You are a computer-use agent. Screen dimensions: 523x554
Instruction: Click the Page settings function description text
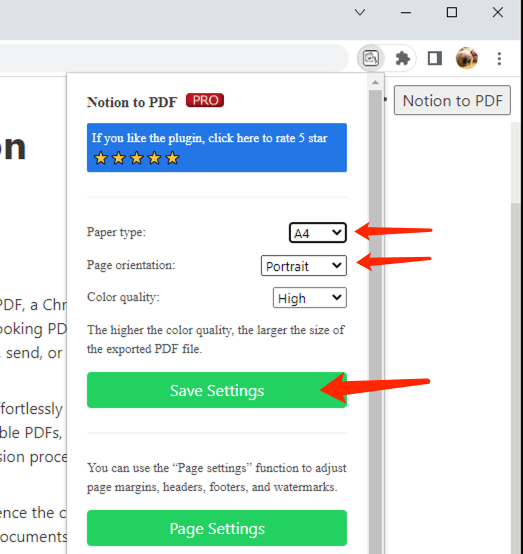click(x=217, y=477)
